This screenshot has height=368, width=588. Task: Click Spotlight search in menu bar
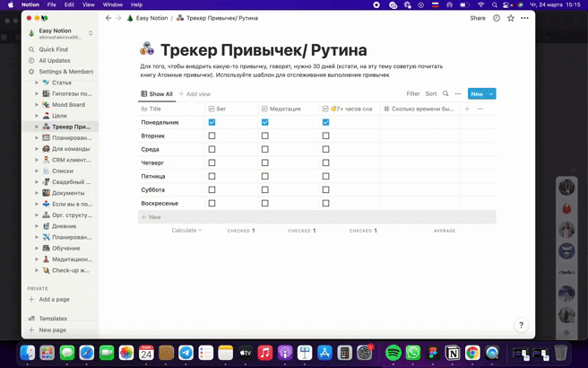(495, 4)
